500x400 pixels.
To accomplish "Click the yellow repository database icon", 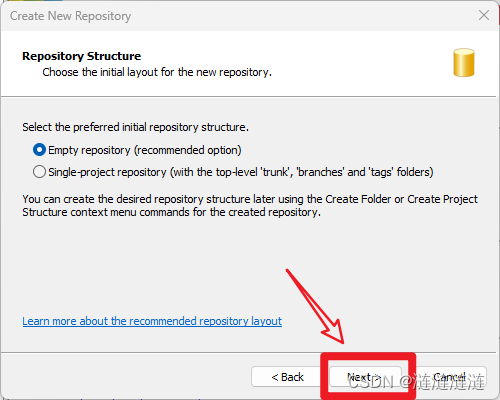I will [x=464, y=63].
